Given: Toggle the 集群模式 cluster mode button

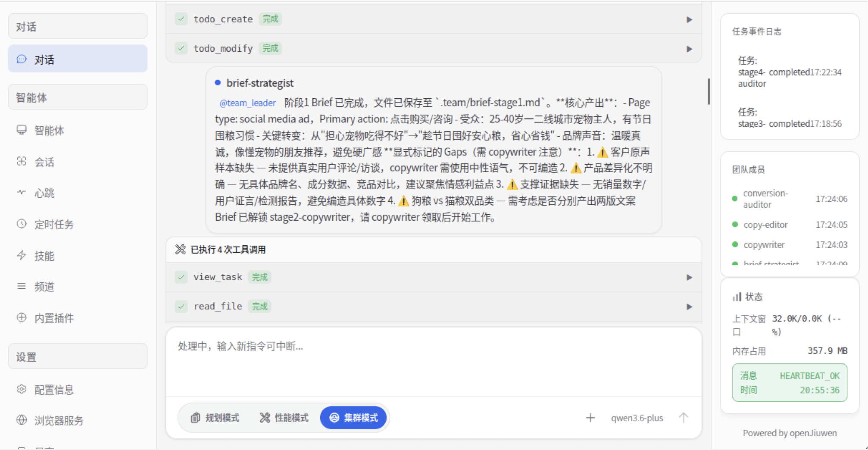Looking at the screenshot, I should click(x=353, y=418).
